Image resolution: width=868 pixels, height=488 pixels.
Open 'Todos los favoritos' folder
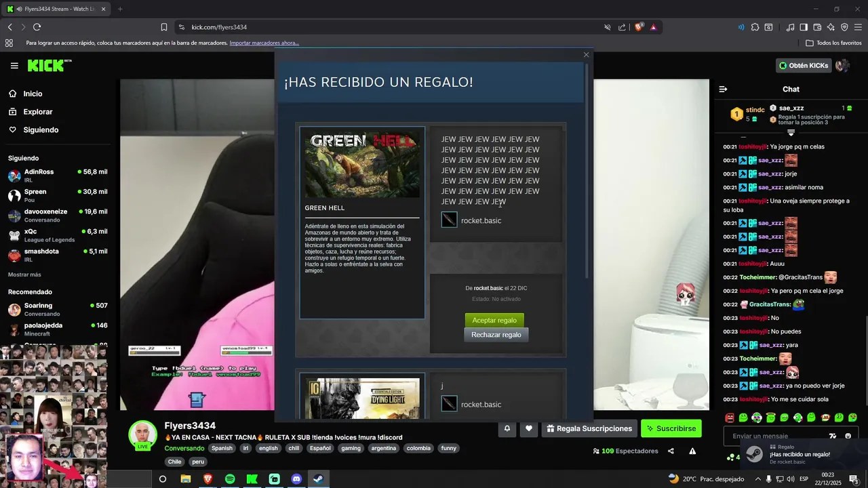coord(833,43)
